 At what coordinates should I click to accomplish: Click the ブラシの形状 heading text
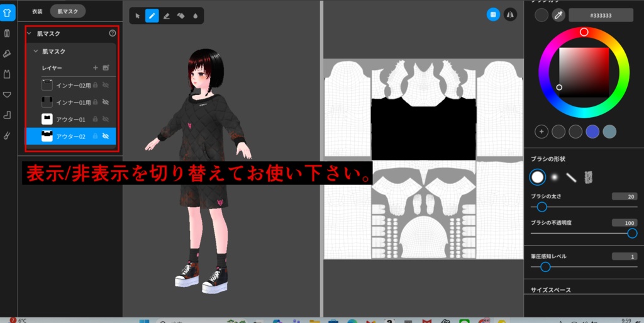coord(548,159)
